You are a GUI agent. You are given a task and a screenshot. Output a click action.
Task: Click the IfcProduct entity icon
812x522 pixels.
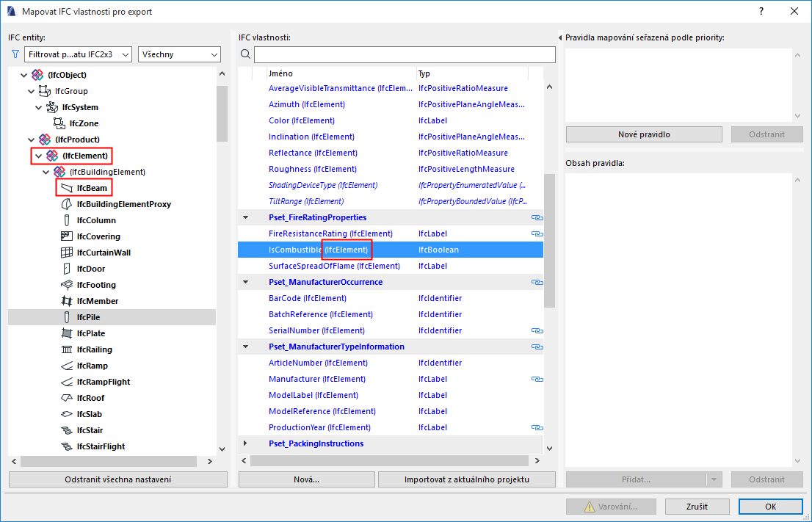coord(45,139)
